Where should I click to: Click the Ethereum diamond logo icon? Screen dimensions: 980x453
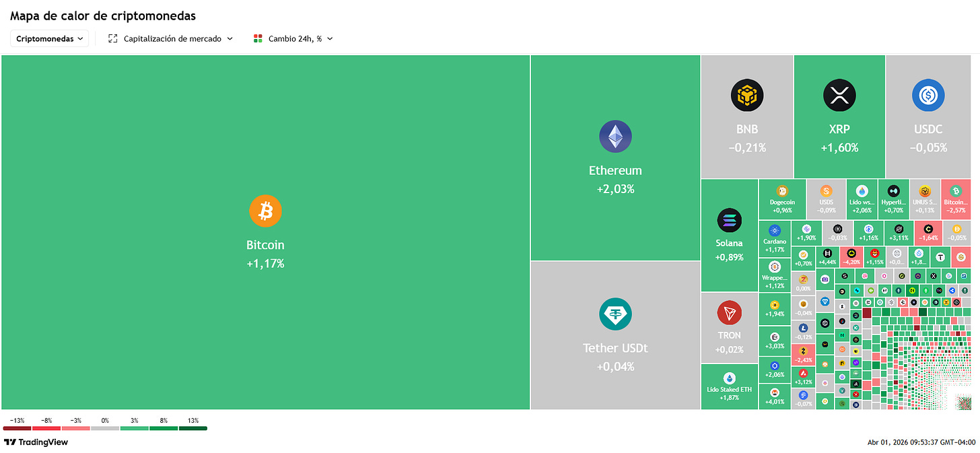615,137
